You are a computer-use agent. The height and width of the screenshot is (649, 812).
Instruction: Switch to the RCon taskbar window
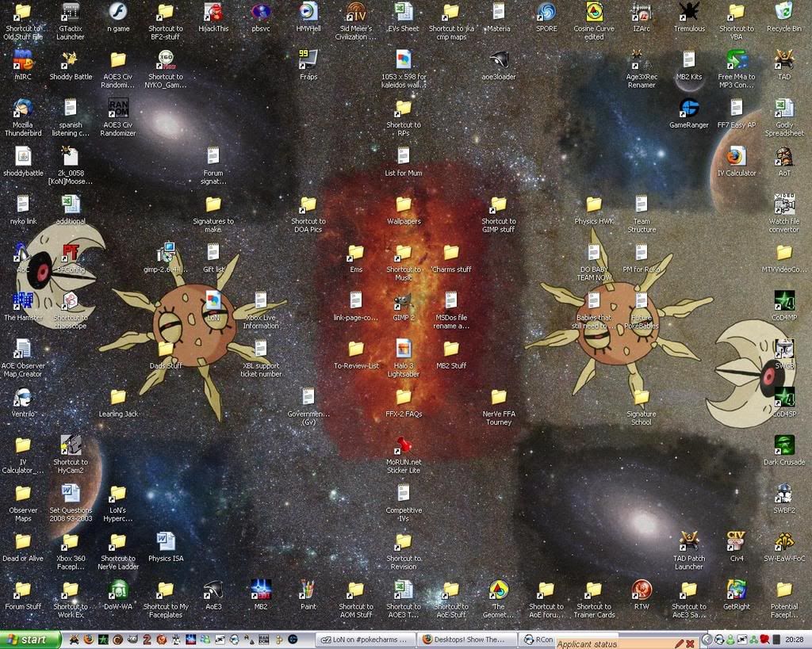point(538,639)
